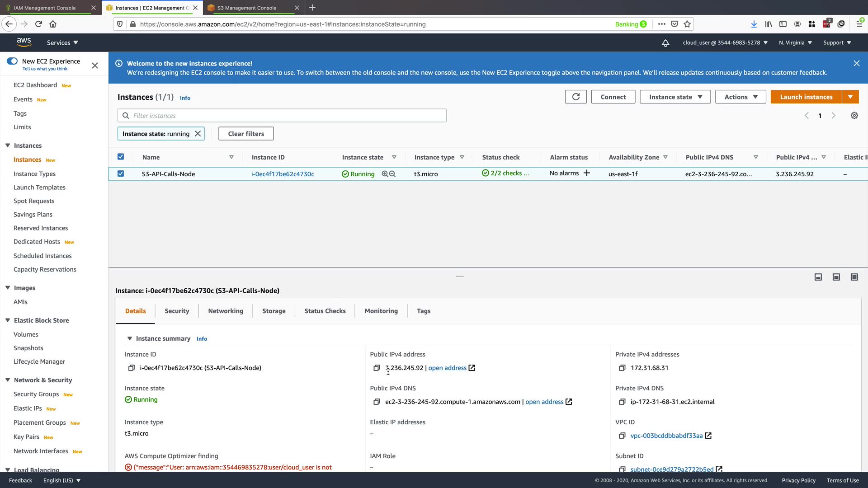Copy the instance ID value
Viewport: 868px width, 488px height.
point(132,368)
